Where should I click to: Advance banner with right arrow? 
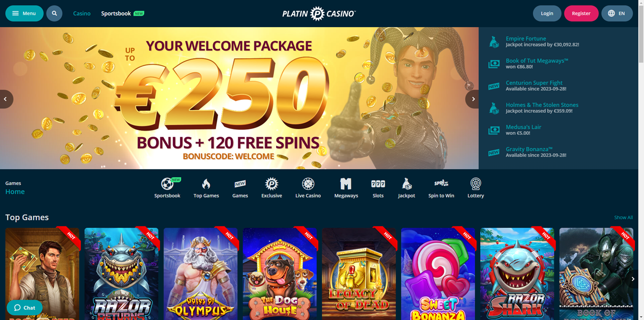[x=472, y=99]
